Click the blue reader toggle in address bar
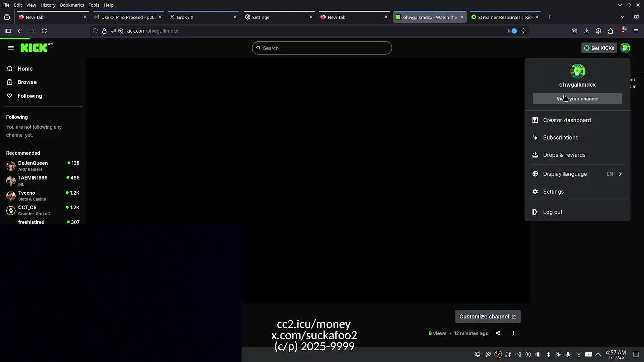Screen dimensions: 644x362 [x=512, y=31]
